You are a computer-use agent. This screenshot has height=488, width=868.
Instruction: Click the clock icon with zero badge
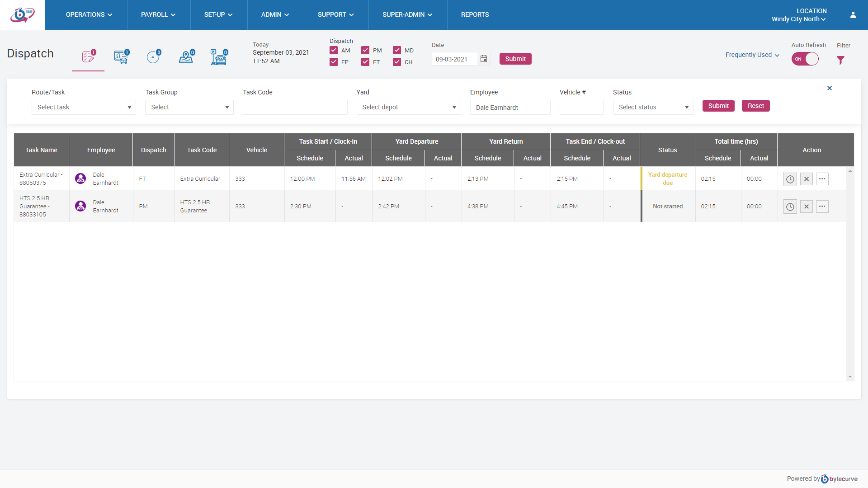coord(153,57)
